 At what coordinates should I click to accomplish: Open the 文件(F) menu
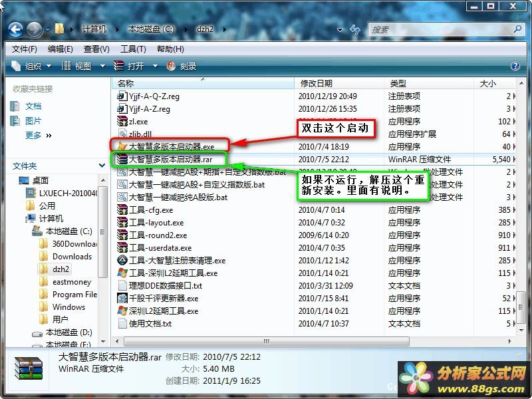(x=25, y=49)
